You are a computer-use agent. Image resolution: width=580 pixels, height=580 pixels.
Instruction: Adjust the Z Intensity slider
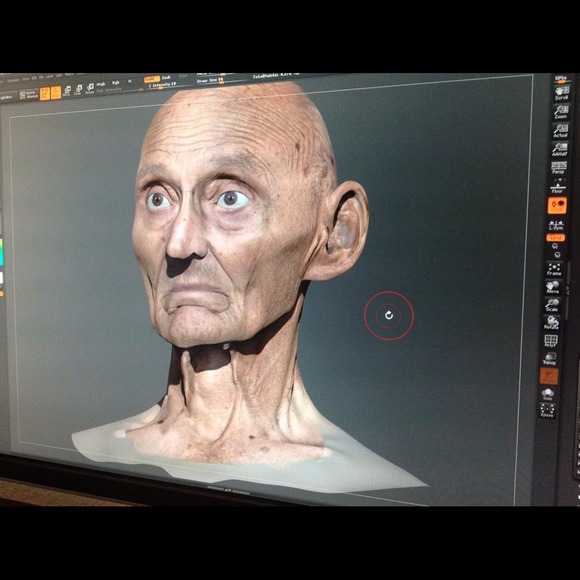pyautogui.click(x=162, y=85)
